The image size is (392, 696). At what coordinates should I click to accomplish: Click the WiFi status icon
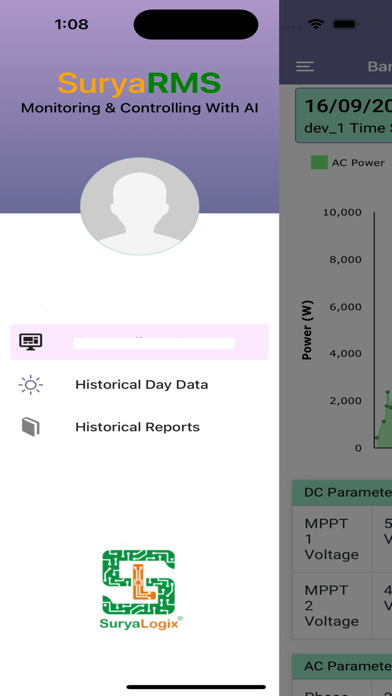(316, 24)
